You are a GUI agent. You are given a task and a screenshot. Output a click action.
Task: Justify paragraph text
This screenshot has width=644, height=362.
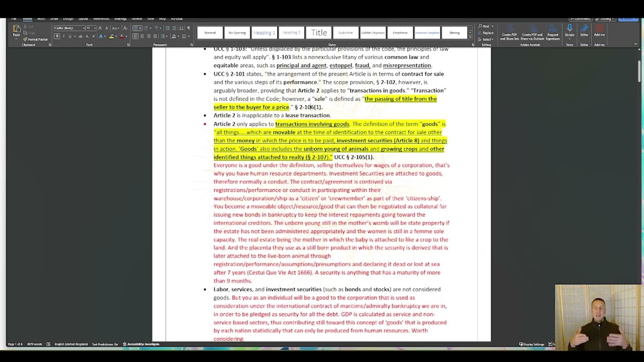click(x=155, y=36)
